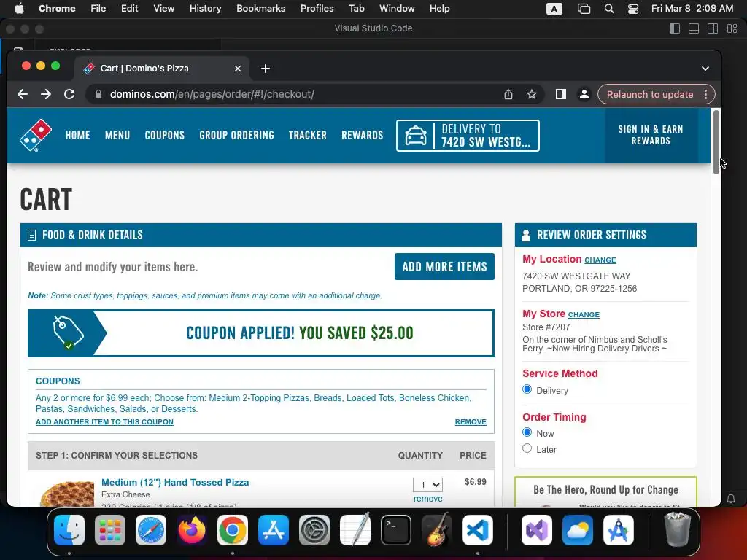The width and height of the screenshot is (747, 560).
Task: Click HOME in Domino's navigation
Action: point(77,135)
